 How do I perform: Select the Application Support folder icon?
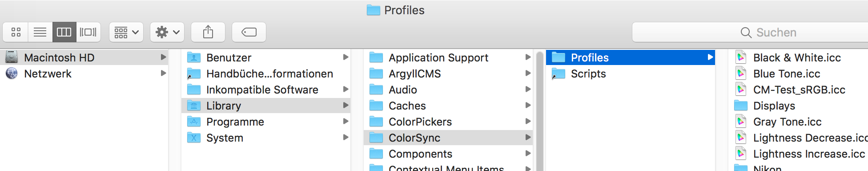376,57
